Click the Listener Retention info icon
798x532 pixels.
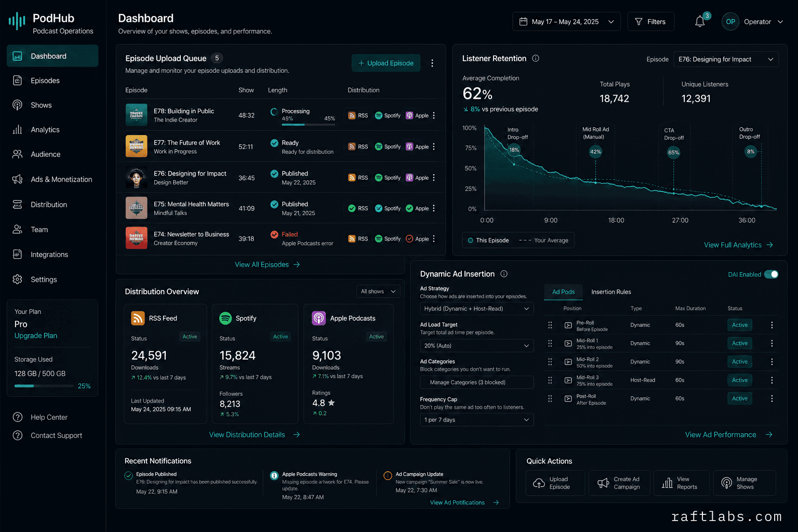(536, 58)
